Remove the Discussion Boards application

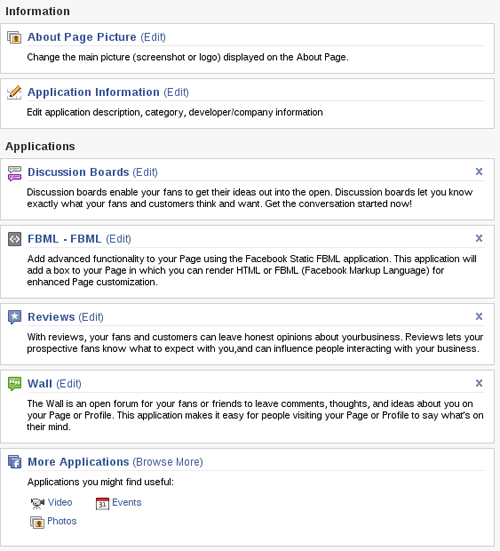(479, 171)
